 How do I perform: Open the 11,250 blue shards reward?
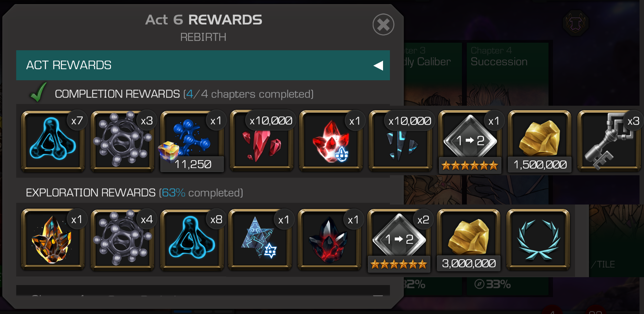point(192,141)
